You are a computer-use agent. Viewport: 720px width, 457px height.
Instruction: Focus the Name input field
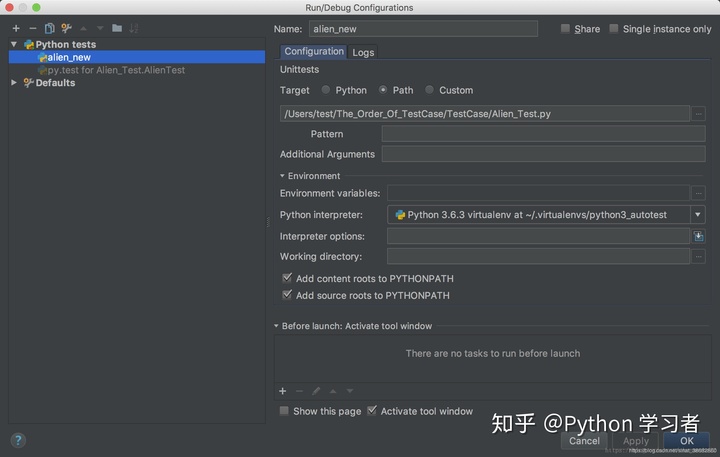coord(423,29)
